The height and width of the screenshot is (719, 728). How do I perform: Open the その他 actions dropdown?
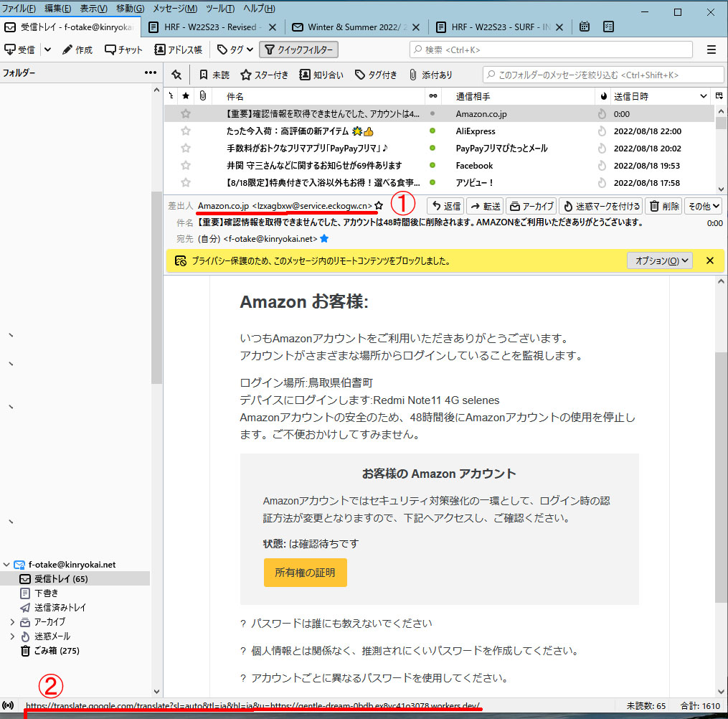pos(704,206)
